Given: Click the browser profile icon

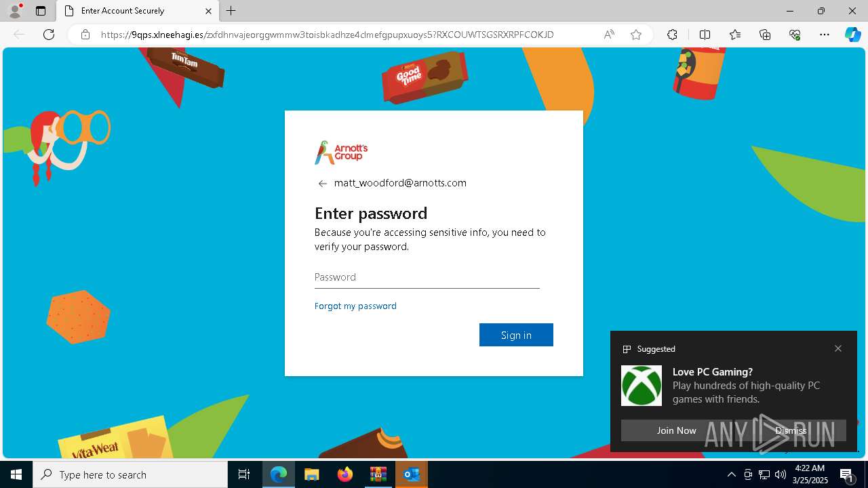Looking at the screenshot, I should 15,11.
